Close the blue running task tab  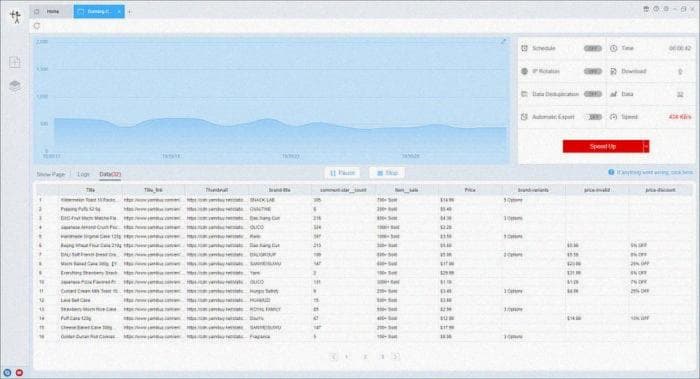[119, 12]
